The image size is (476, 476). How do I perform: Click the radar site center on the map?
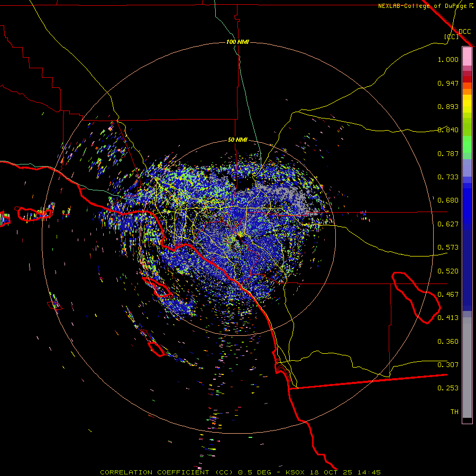coord(237,237)
